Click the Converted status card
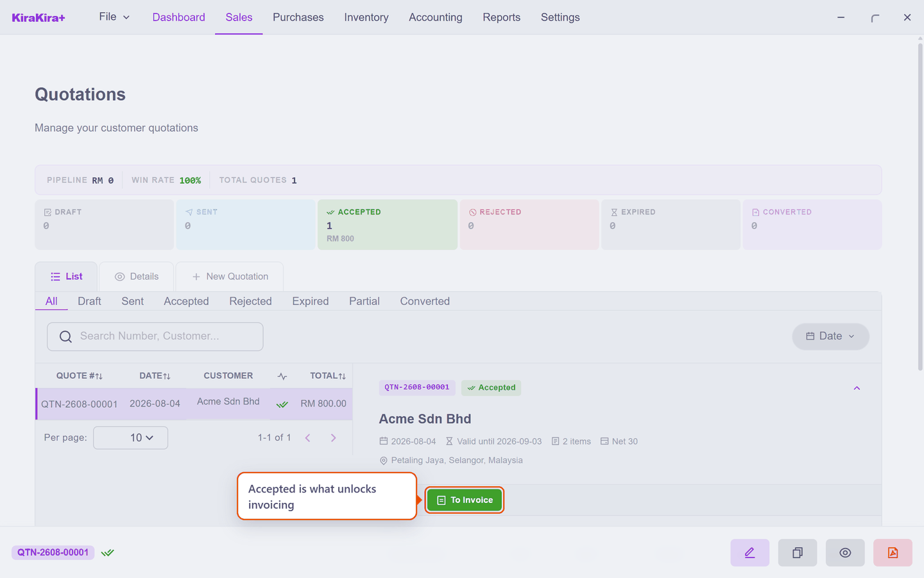The height and width of the screenshot is (578, 924). pos(812,225)
